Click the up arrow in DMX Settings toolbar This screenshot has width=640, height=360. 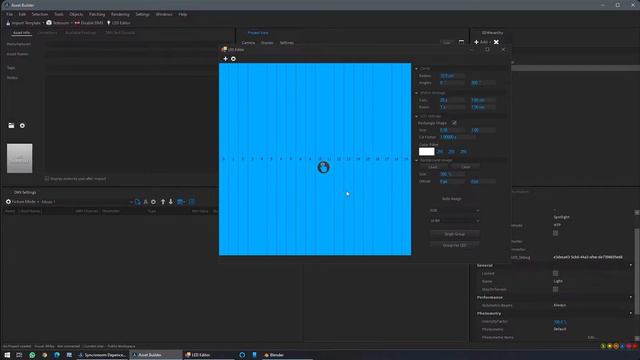[163, 202]
